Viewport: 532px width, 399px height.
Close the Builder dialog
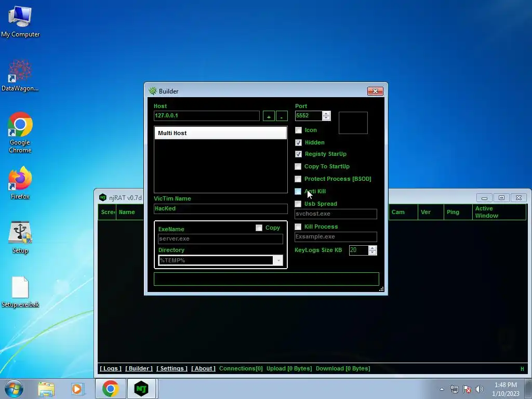click(x=375, y=91)
